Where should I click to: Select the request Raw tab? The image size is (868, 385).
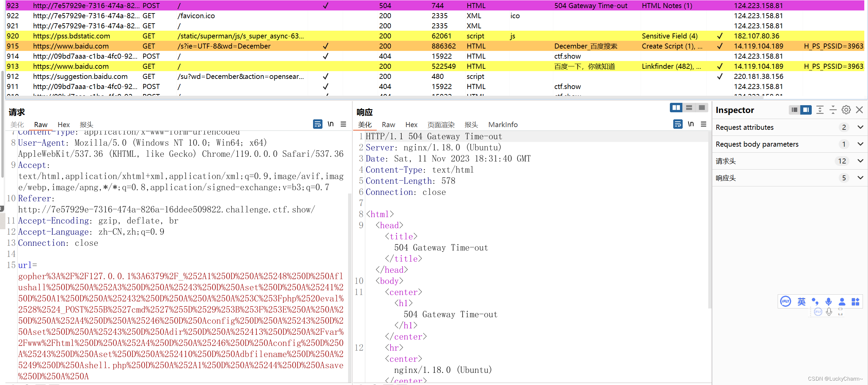[41, 125]
